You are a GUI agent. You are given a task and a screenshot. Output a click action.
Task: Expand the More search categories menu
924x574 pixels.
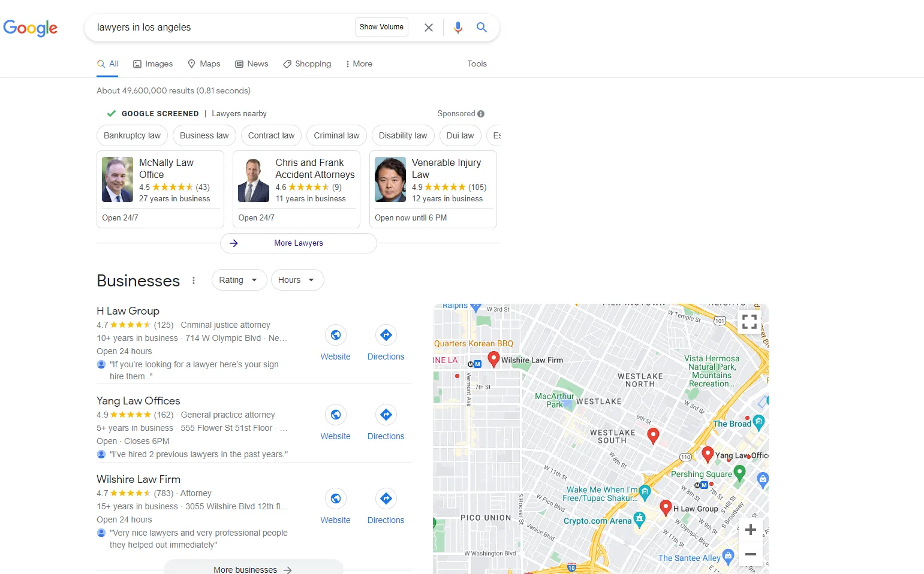point(359,64)
